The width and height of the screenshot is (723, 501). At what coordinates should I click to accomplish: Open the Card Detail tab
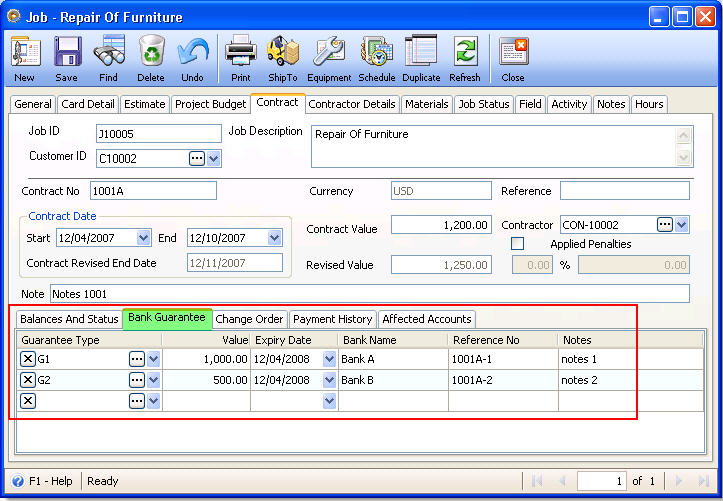(88, 104)
